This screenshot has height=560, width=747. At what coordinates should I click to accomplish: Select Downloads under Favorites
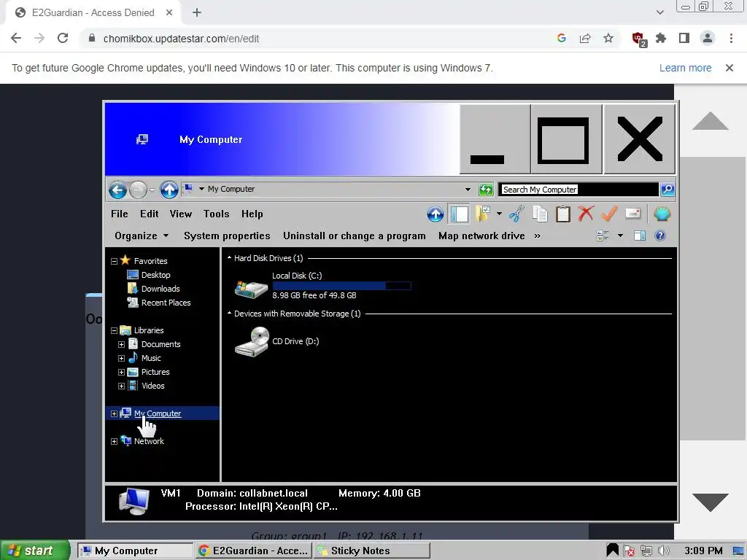(160, 289)
